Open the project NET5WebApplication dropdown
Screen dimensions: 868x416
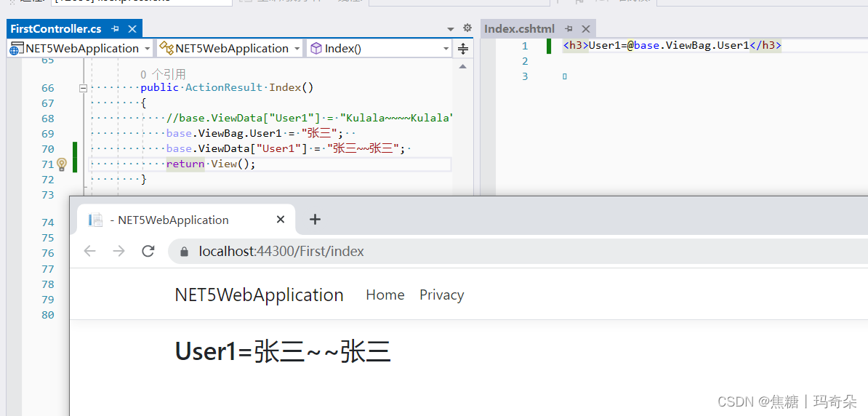pos(81,49)
